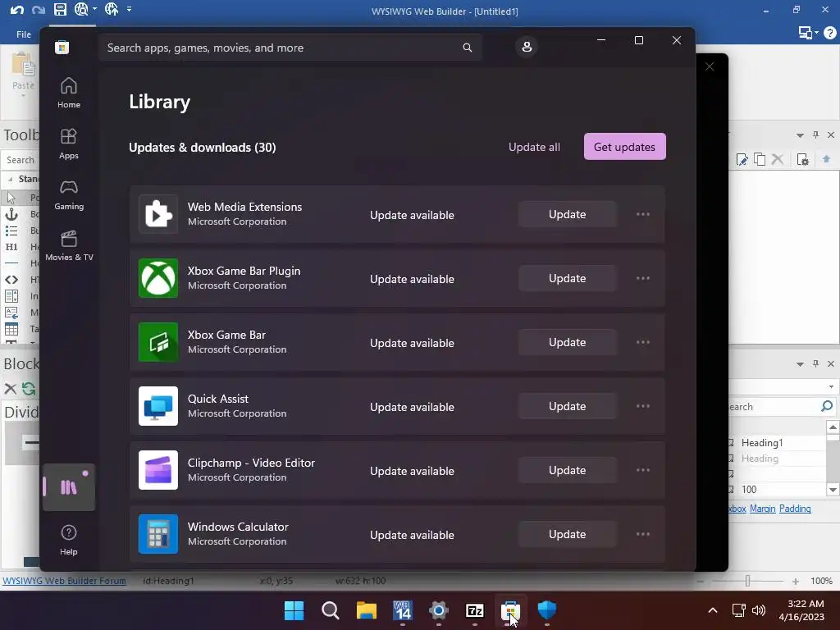The image size is (840, 630).
Task: Click the Microsoft Store logo icon
Action: coord(62,47)
